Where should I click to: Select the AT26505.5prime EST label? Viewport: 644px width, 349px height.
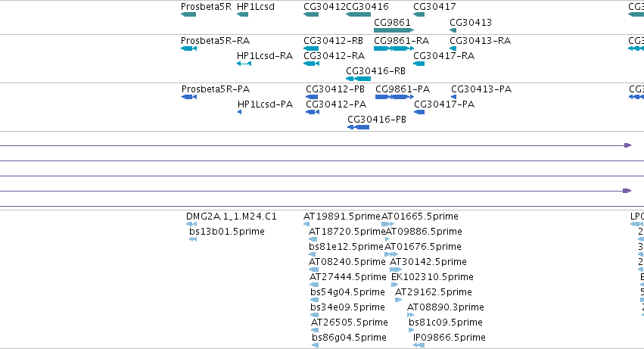pyautogui.click(x=349, y=323)
